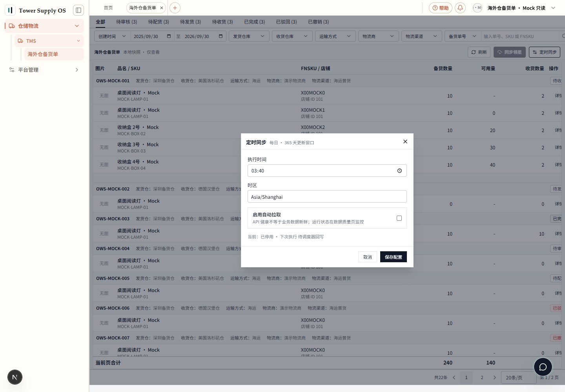Viewport: 565px width, 392px height.
Task: Click the 保存配置 button
Action: click(x=393, y=257)
